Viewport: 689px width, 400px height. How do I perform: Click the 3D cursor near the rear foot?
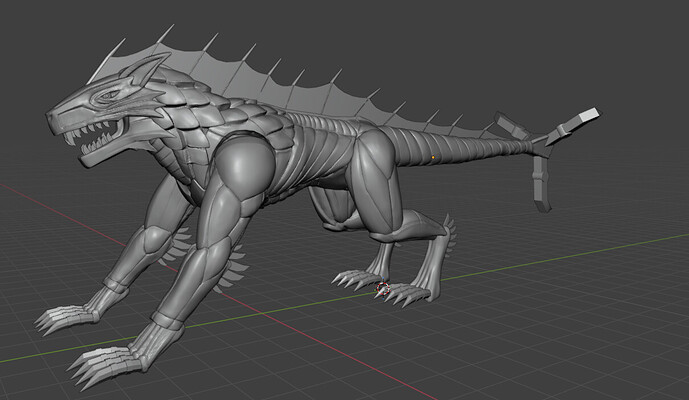[x=381, y=288]
